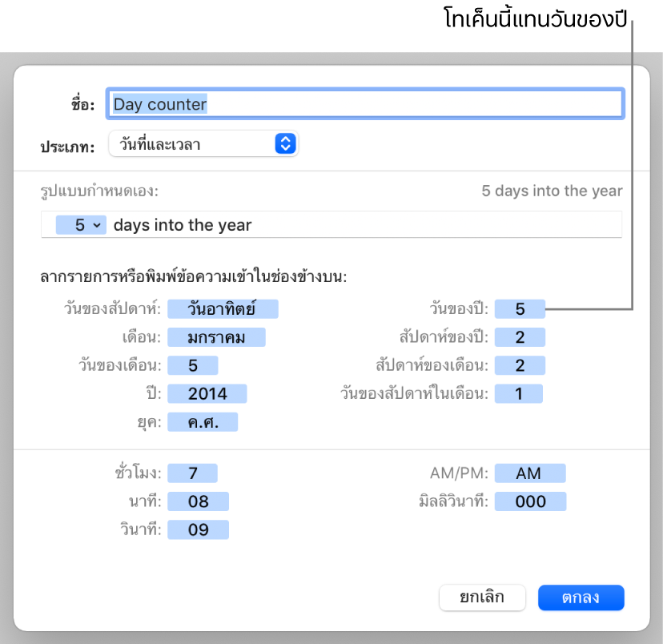This screenshot has width=663, height=644.
Task: Select the วันของสัปดาห์ในเดือน token
Action: coord(519,393)
